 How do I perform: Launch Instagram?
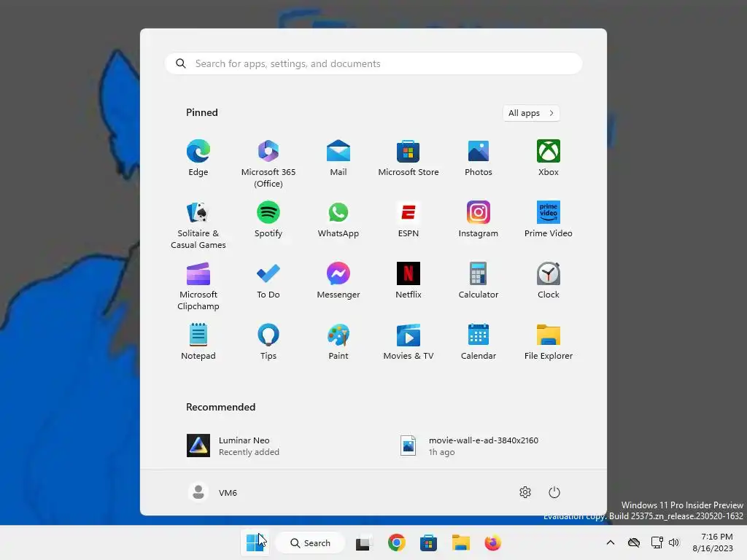tap(479, 220)
